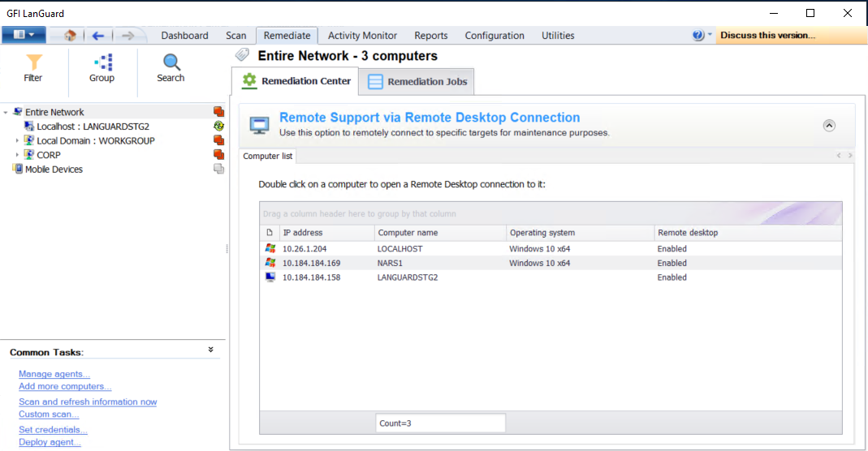
Task: Switch to Remediation Center tab
Action: coord(296,81)
